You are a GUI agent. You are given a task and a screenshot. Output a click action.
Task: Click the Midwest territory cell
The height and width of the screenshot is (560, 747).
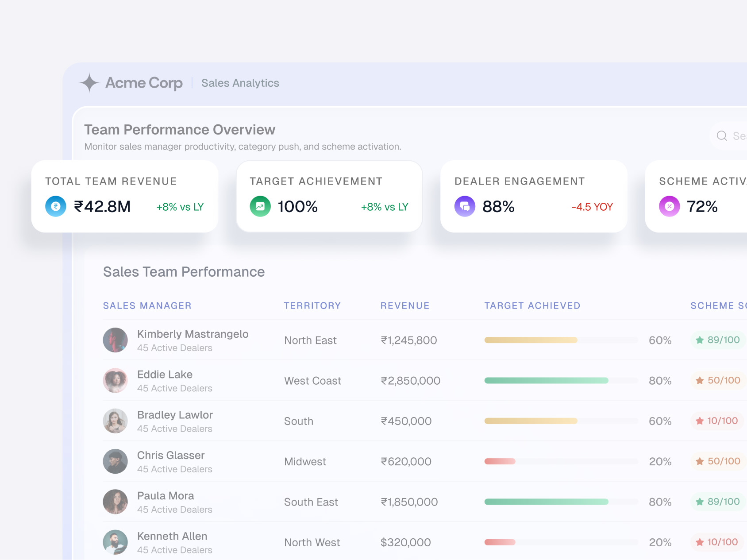[x=305, y=461]
